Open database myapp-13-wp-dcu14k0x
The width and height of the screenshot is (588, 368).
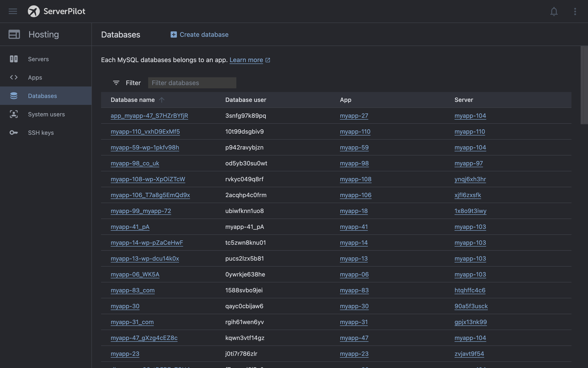tap(145, 259)
